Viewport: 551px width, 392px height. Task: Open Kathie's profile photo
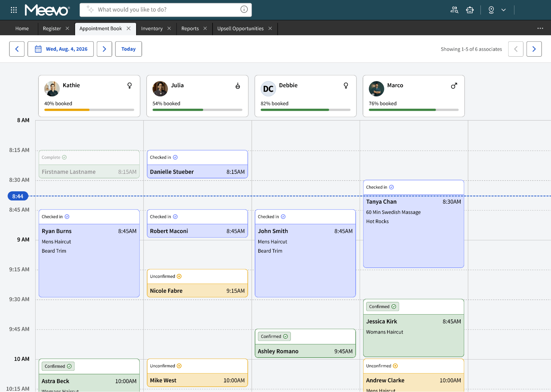[52, 89]
